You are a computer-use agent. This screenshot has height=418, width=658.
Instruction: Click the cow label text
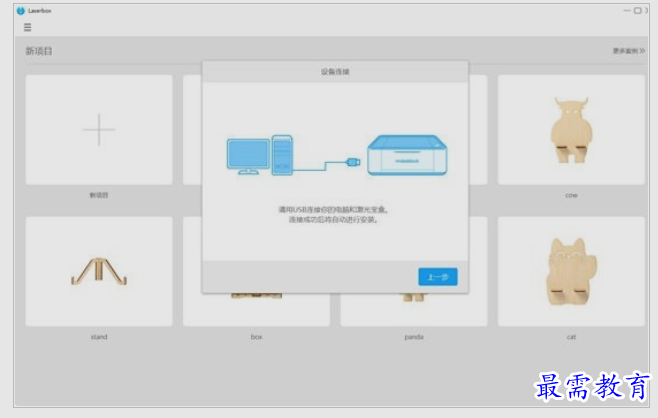[x=571, y=195]
